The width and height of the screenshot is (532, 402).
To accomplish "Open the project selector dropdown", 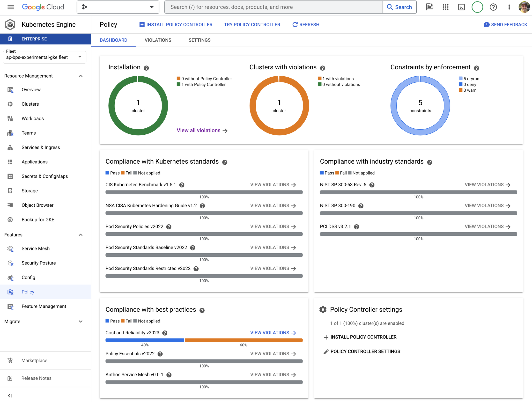I will click(118, 7).
